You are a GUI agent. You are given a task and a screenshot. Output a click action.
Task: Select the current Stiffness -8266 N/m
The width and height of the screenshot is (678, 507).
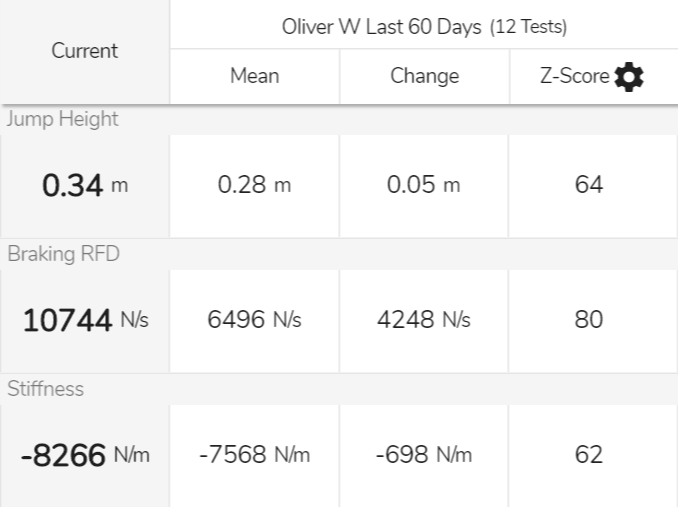coord(85,455)
